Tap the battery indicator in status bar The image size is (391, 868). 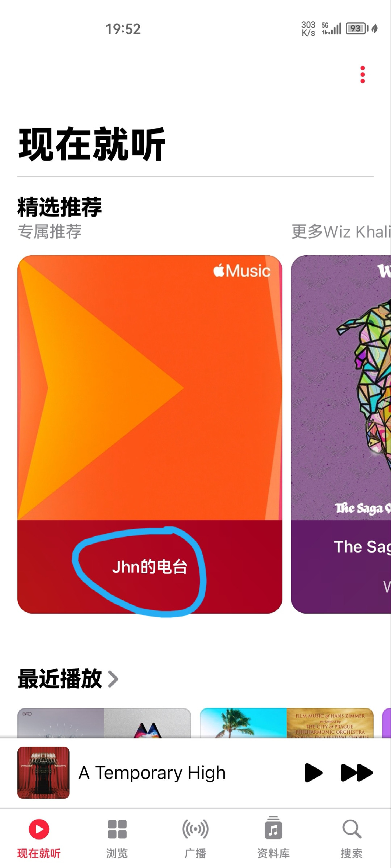click(357, 29)
